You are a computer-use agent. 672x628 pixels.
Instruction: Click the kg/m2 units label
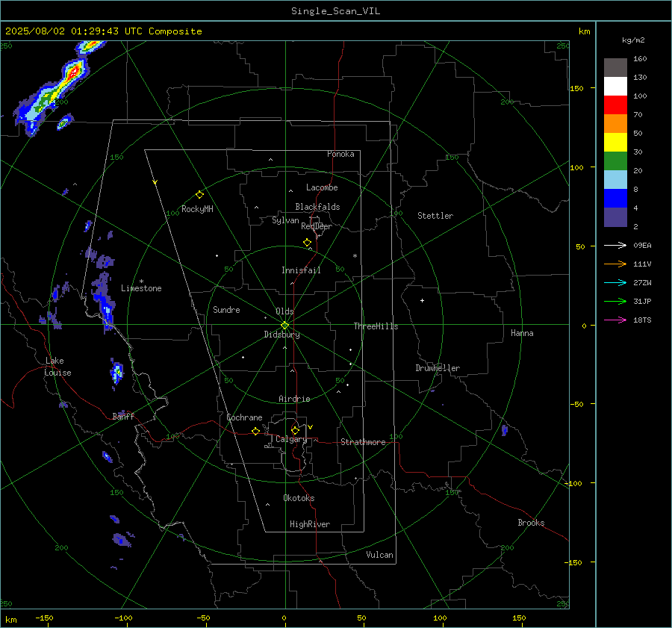633,40
